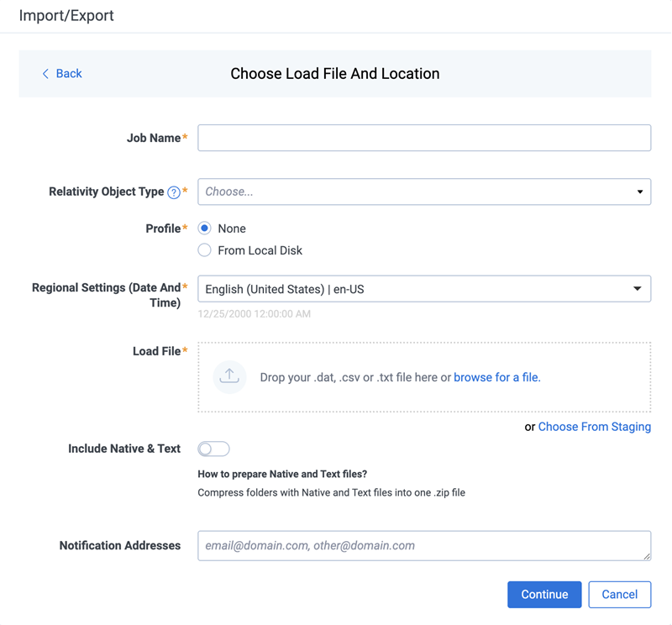Click the Continue button
This screenshot has width=672, height=625.
point(544,594)
